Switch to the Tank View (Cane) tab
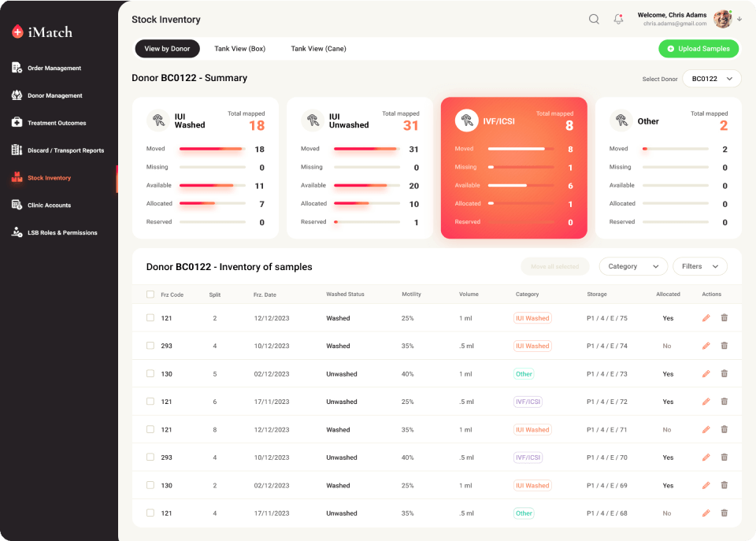The width and height of the screenshot is (756, 541). [318, 49]
